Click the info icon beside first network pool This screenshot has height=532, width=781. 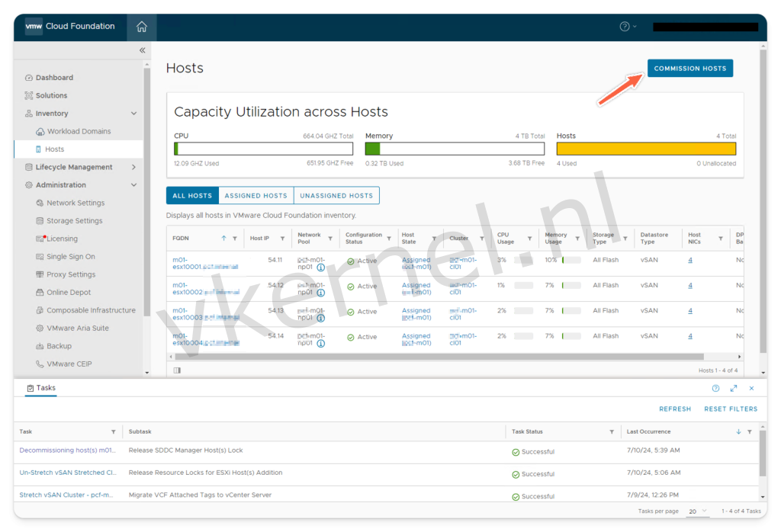[x=321, y=268]
